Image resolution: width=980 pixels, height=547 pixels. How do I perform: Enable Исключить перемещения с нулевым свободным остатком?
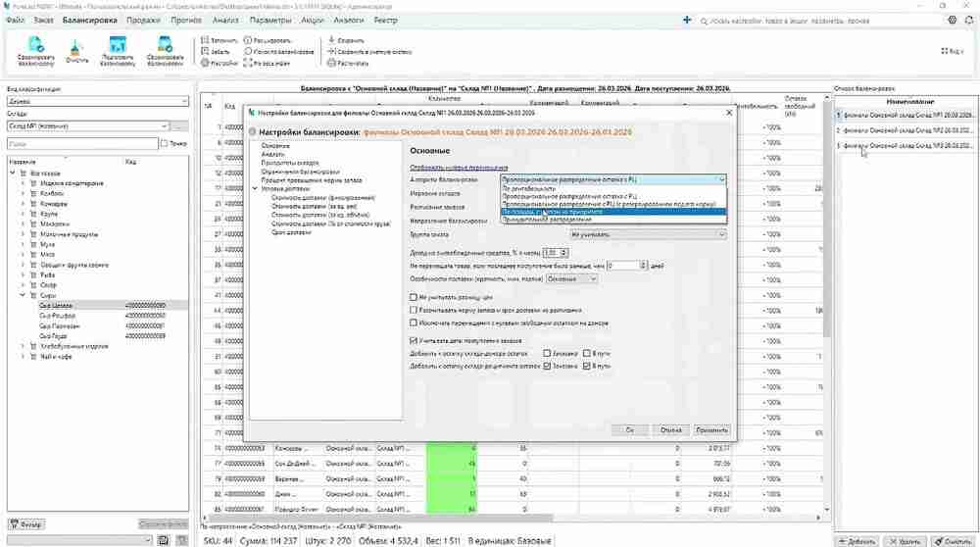click(414, 323)
